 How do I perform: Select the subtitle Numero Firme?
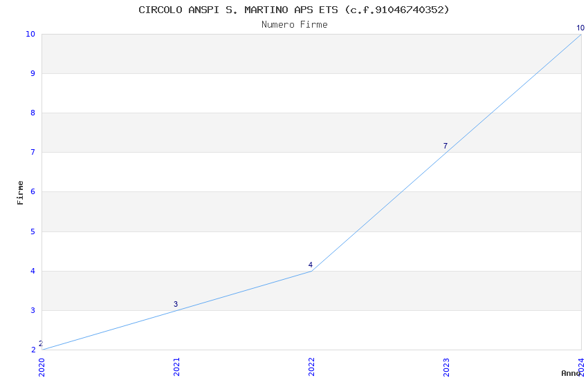pos(295,25)
